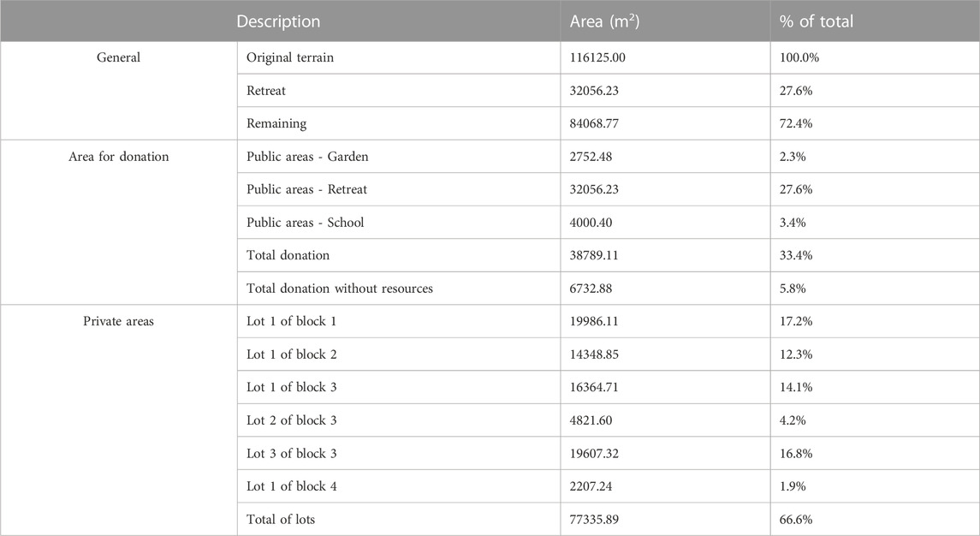Select Public areas - School area 4000.40
The image size is (980, 536).
(x=591, y=223)
